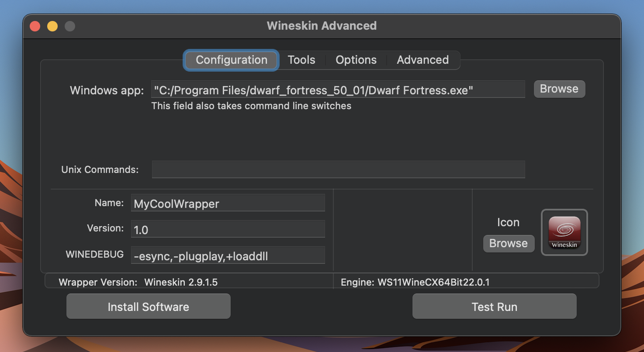
Task: Browse for the Windows app executable
Action: 559,89
